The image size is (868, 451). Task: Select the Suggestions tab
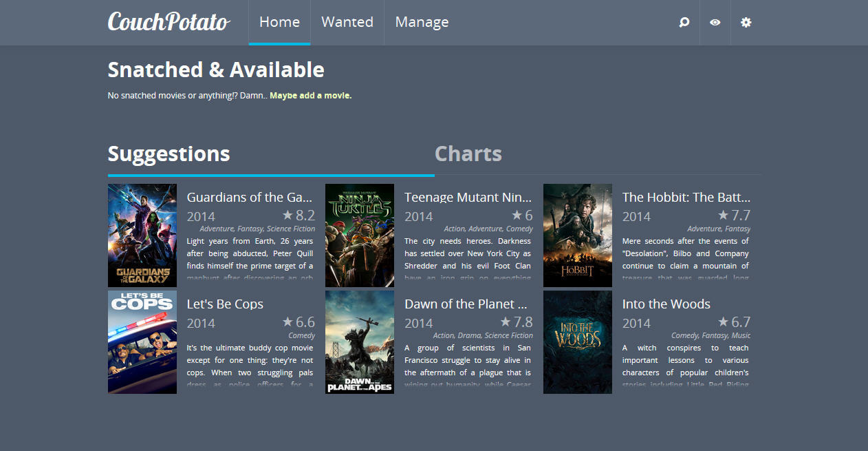click(x=169, y=154)
